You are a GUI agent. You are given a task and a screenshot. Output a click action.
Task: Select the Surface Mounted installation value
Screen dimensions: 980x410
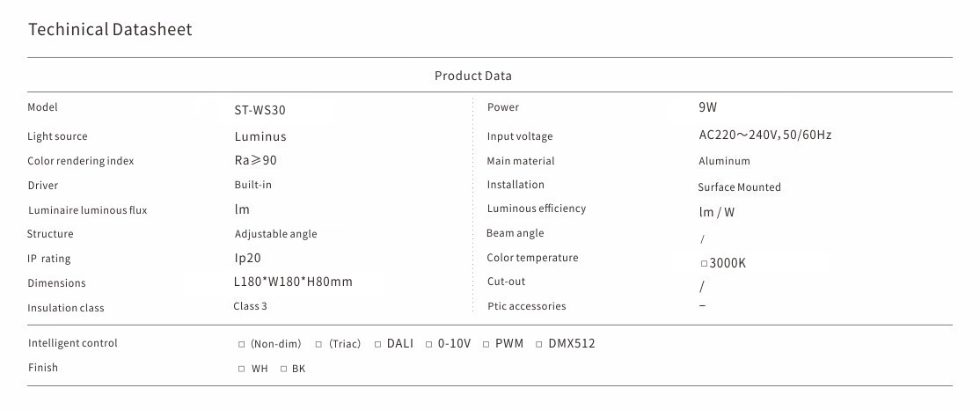tap(739, 187)
